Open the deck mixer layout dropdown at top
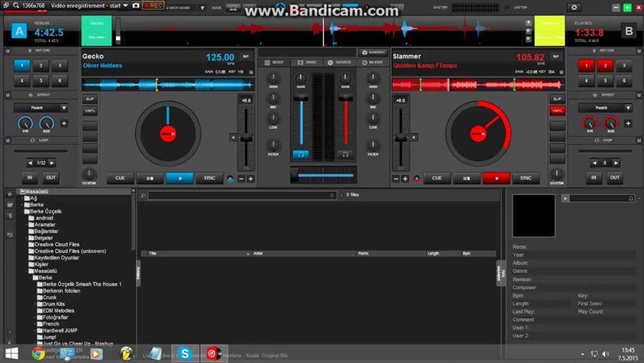Image resolution: width=644 pixels, height=363 pixels. 202,8
